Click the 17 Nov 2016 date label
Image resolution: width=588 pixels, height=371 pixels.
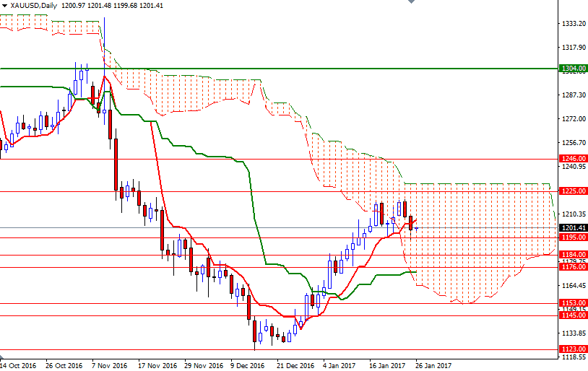tap(157, 365)
